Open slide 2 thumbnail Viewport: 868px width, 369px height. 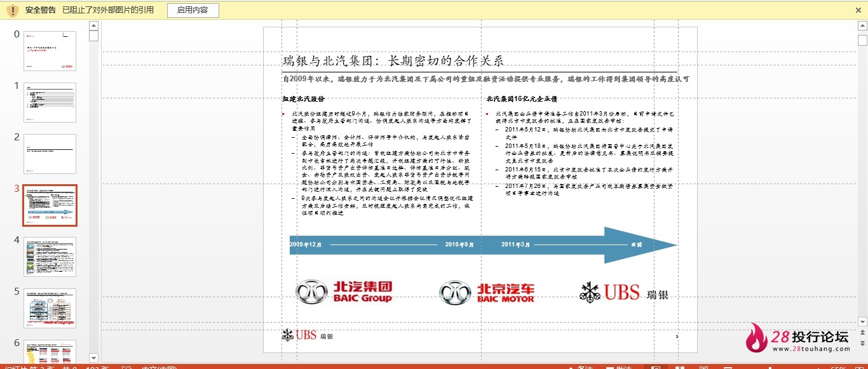pos(50,154)
